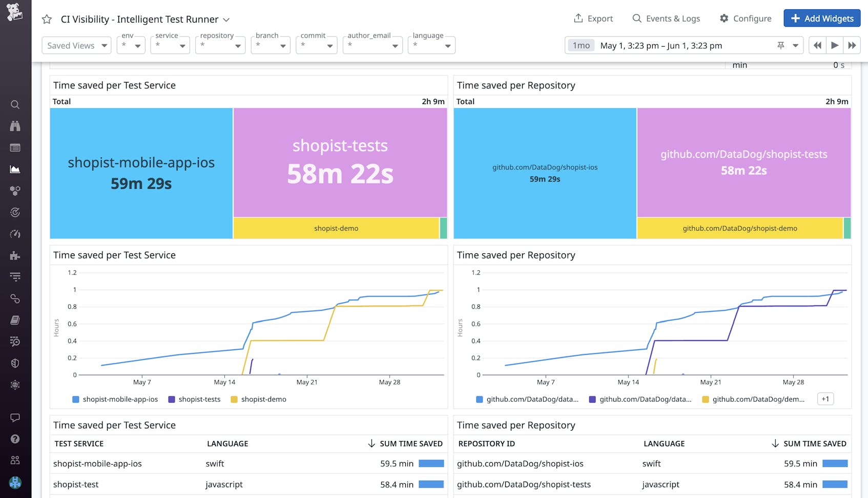This screenshot has height=498, width=868.
Task: Click the Export button
Action: (593, 18)
